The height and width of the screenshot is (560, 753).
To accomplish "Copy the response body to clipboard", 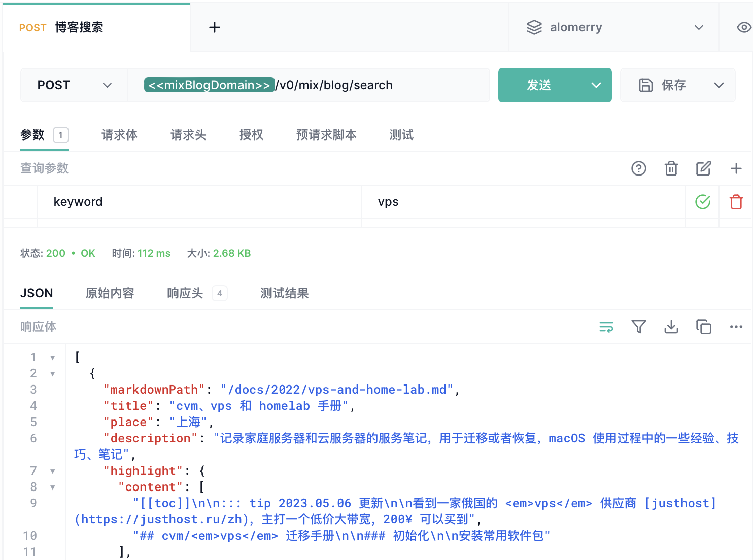I will [x=704, y=327].
